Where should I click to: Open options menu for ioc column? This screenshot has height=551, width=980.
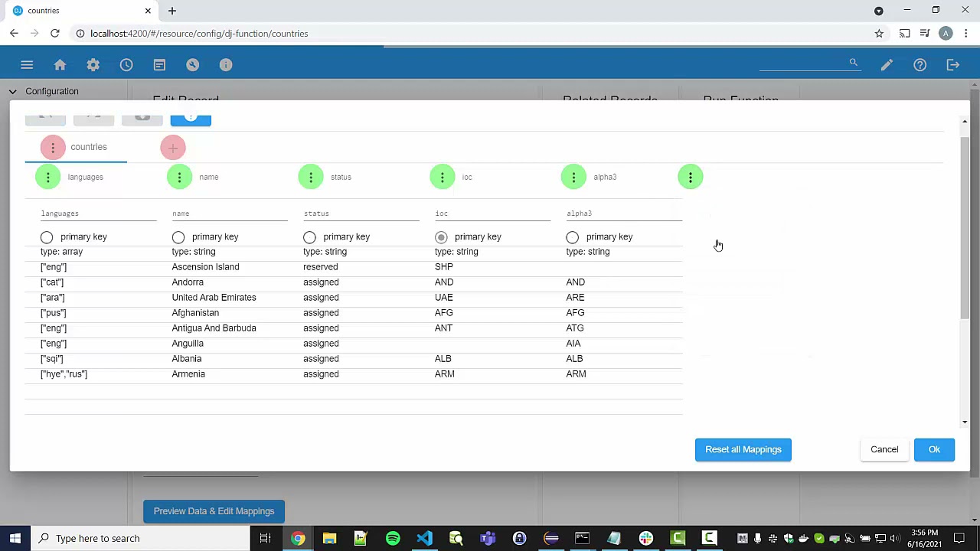pyautogui.click(x=442, y=178)
